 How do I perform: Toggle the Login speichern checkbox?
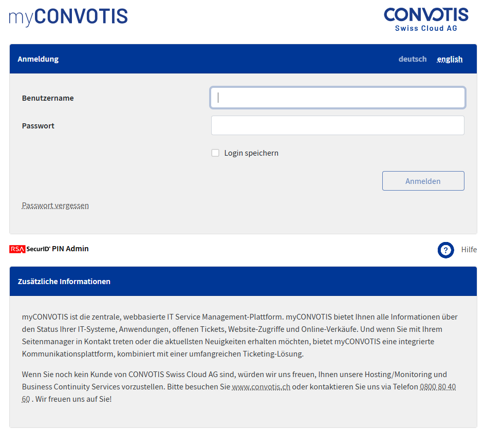[215, 153]
